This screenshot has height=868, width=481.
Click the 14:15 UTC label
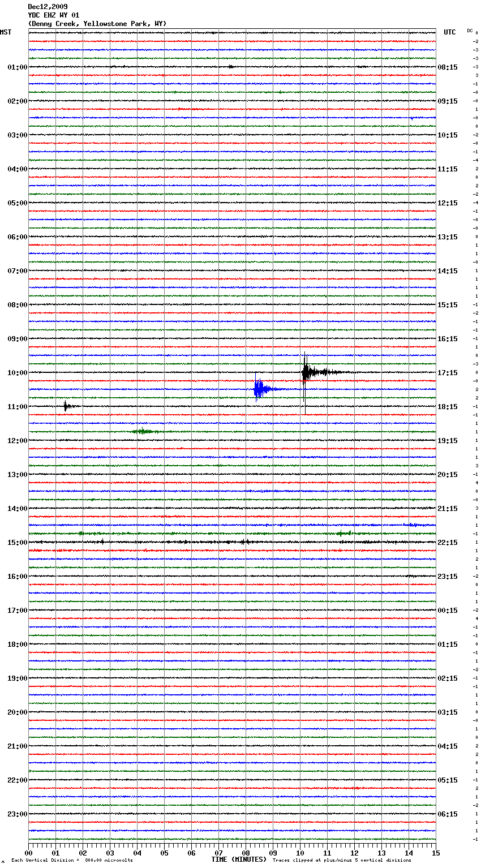point(448,271)
